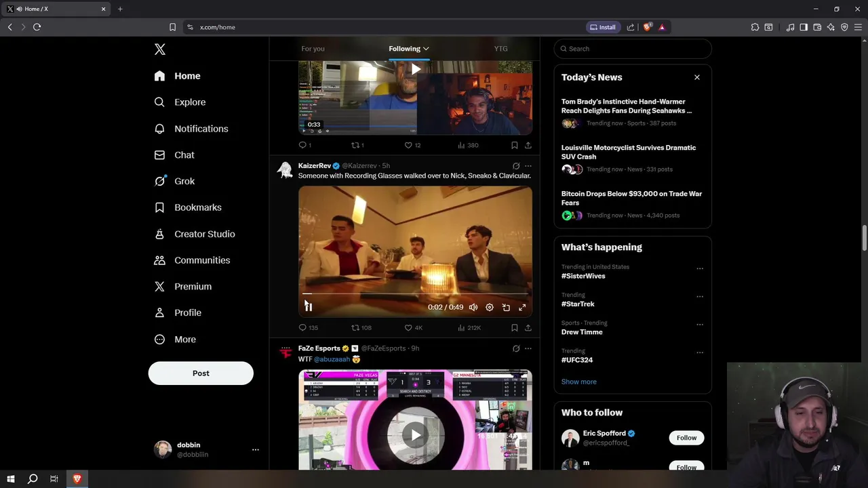Open Louisville Motorcyclist news story
This screenshot has width=868, height=488.
tap(632, 159)
